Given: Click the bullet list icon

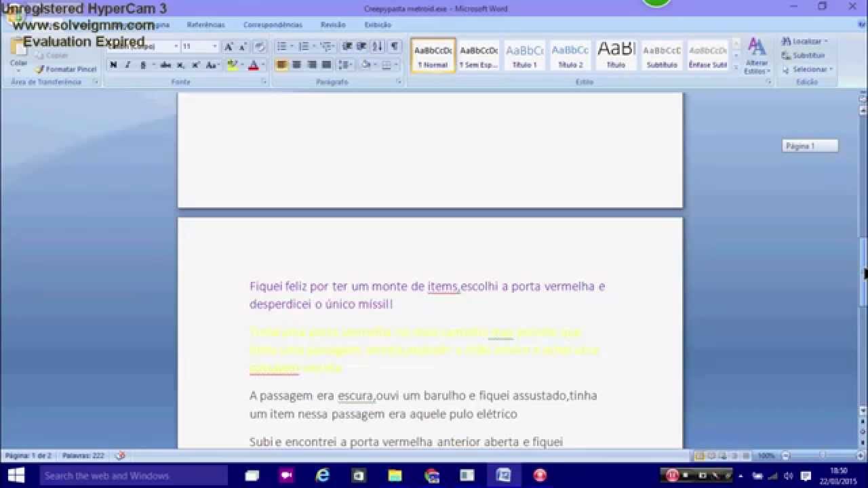Looking at the screenshot, I should (282, 47).
